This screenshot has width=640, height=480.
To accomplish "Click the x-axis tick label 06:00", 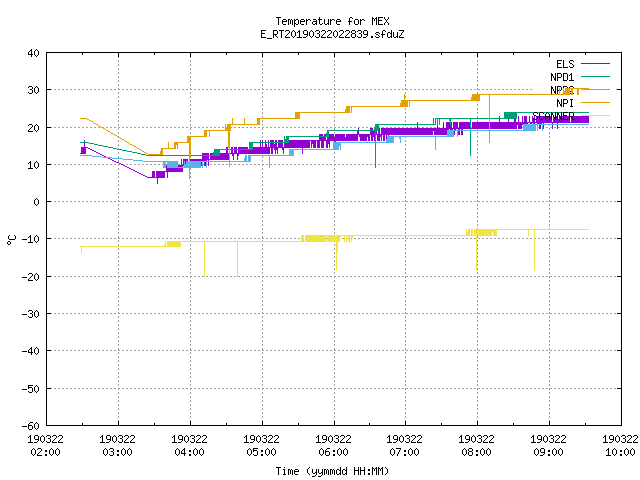I will click(x=333, y=452).
